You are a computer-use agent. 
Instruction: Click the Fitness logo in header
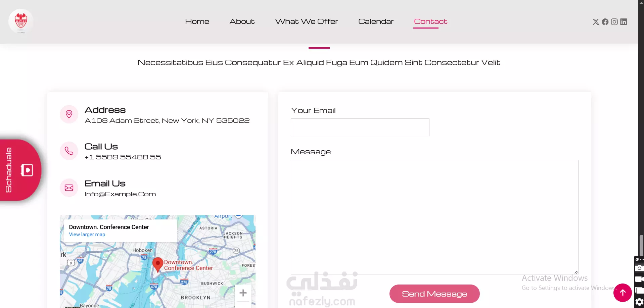pos(21,21)
